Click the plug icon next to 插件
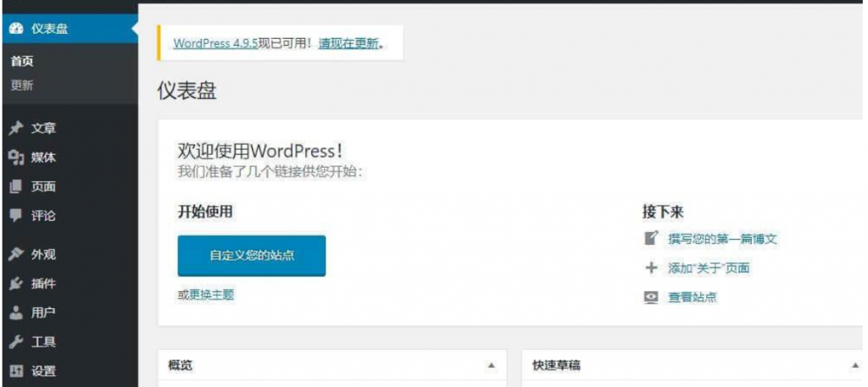The width and height of the screenshot is (868, 387). [x=16, y=285]
